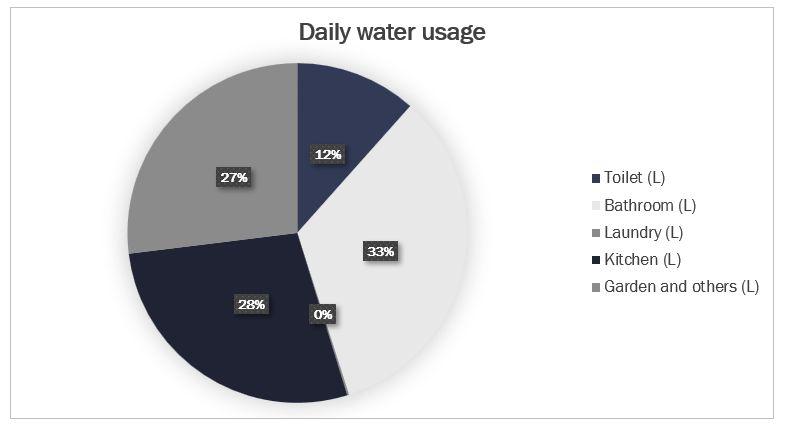Select the Laundry legend color square
Screen dimensions: 785x430
point(595,233)
